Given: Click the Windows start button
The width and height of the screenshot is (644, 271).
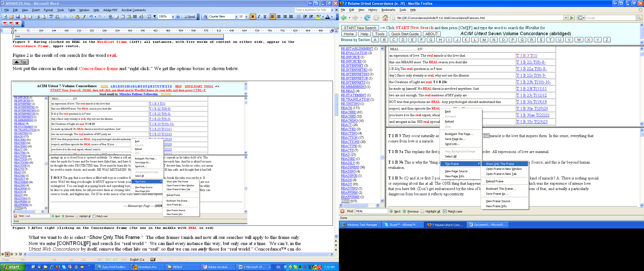Looking at the screenshot, I should tap(13, 267).
